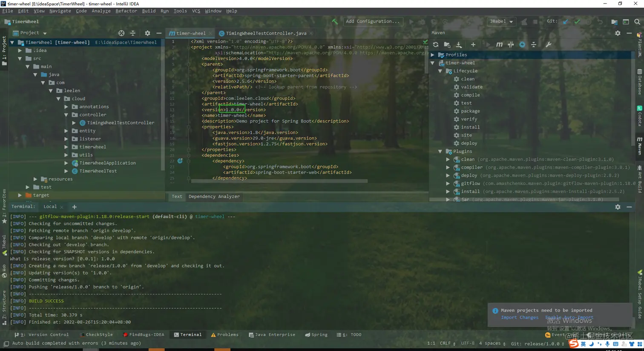Open the JRebel dropdown in toolbar

pyautogui.click(x=501, y=22)
